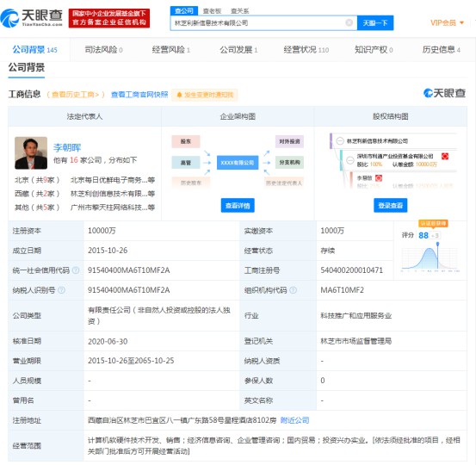This screenshot has height=465, width=476.
Task: Clear the search box with the X icon
Action: pyautogui.click(x=349, y=22)
